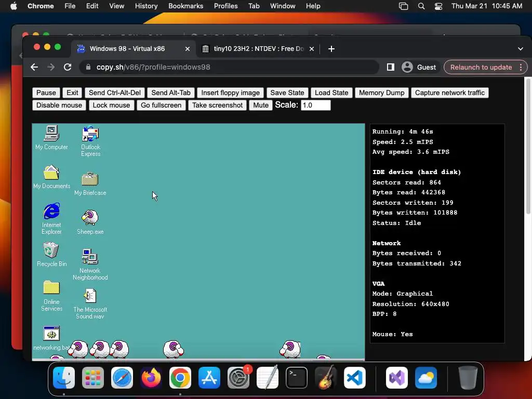Open TextEdit in the Dock
This screenshot has width=532, height=399.
pyautogui.click(x=268, y=378)
